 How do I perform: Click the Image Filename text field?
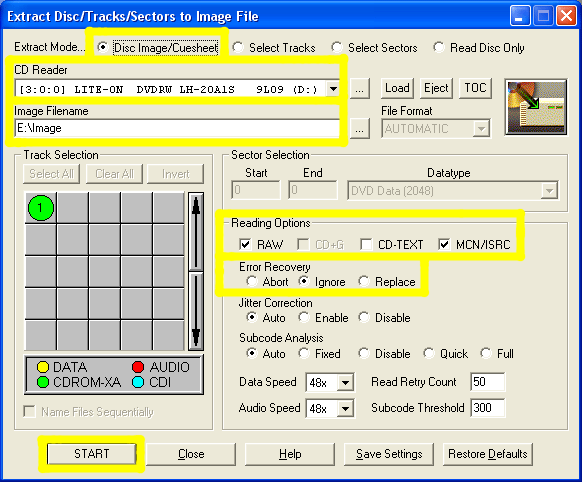(177, 128)
